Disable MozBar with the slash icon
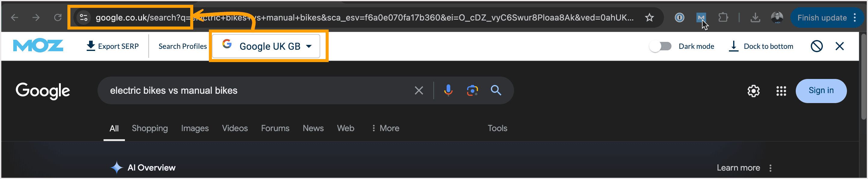 [816, 46]
